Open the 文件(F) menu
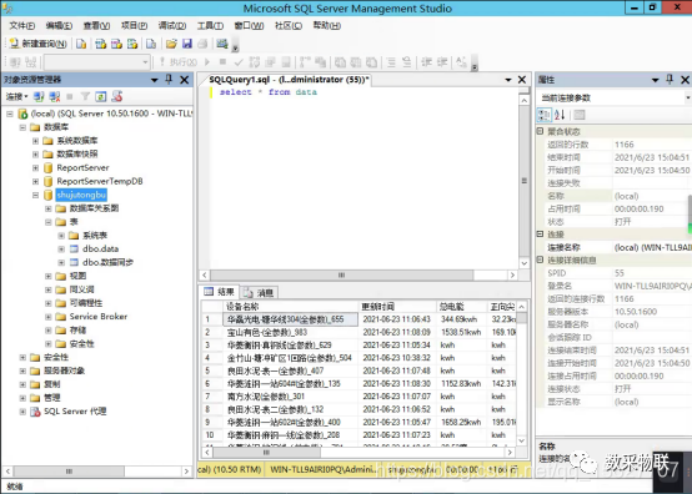Viewport: 693px width, 495px height. click(x=22, y=26)
